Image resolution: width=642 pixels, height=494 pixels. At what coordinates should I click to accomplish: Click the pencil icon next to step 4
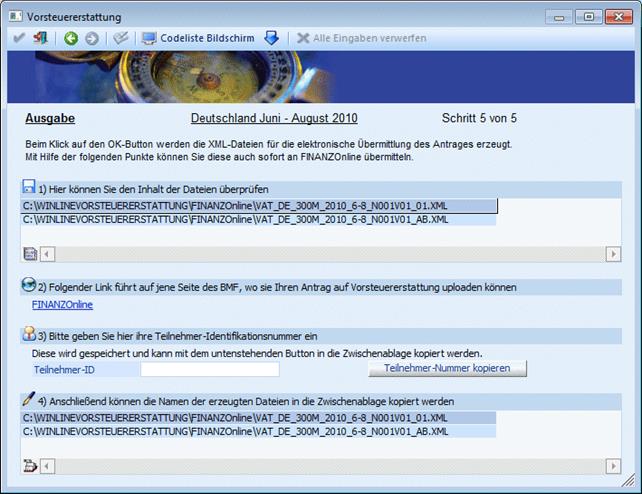[x=28, y=400]
